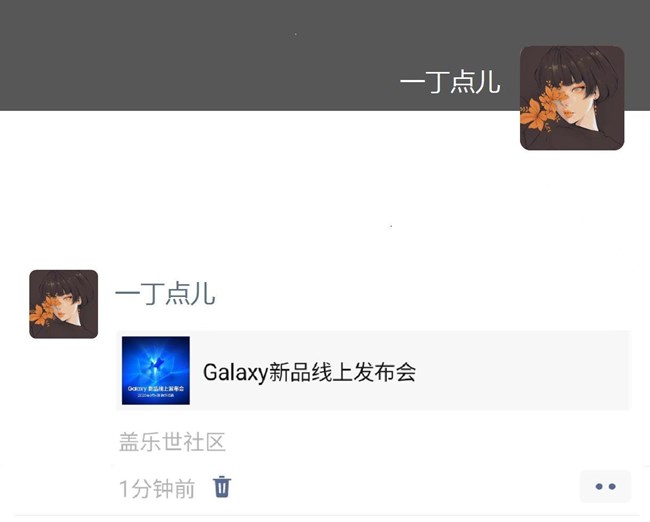Tap the large profile avatar on cover
Image resolution: width=650 pixels, height=522 pixels.
(572, 98)
